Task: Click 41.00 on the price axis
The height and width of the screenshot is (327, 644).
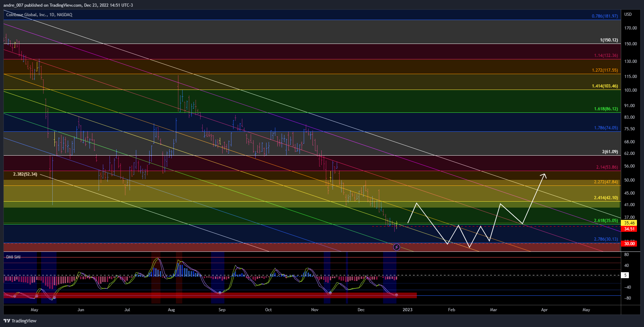Action: click(630, 205)
